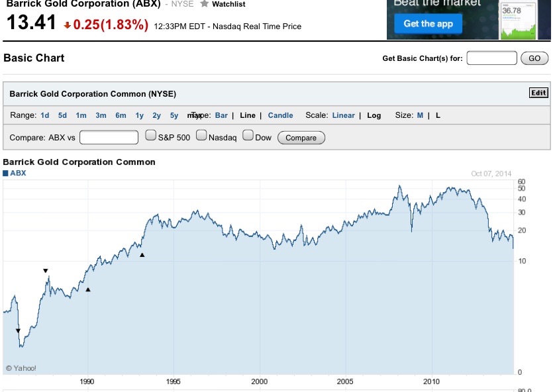
Task: Click the blue ABX legend marker
Action: click(7, 173)
